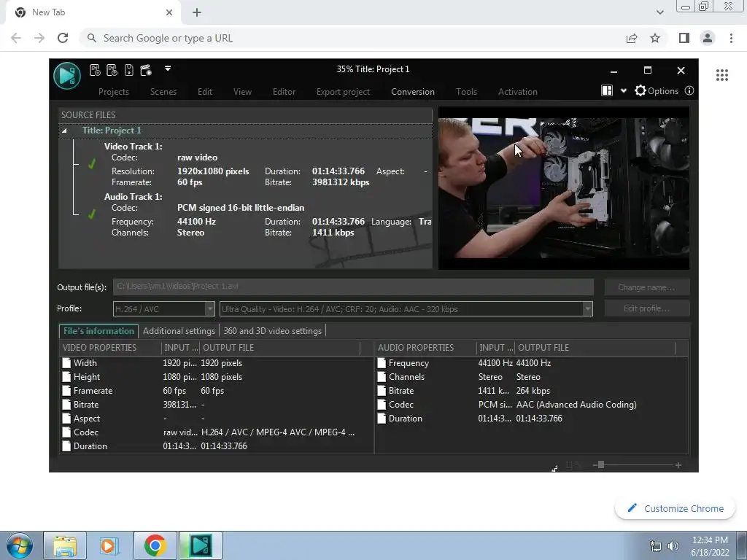Open the Chrome three-dot menu
This screenshot has height=560, width=747.
(x=731, y=38)
